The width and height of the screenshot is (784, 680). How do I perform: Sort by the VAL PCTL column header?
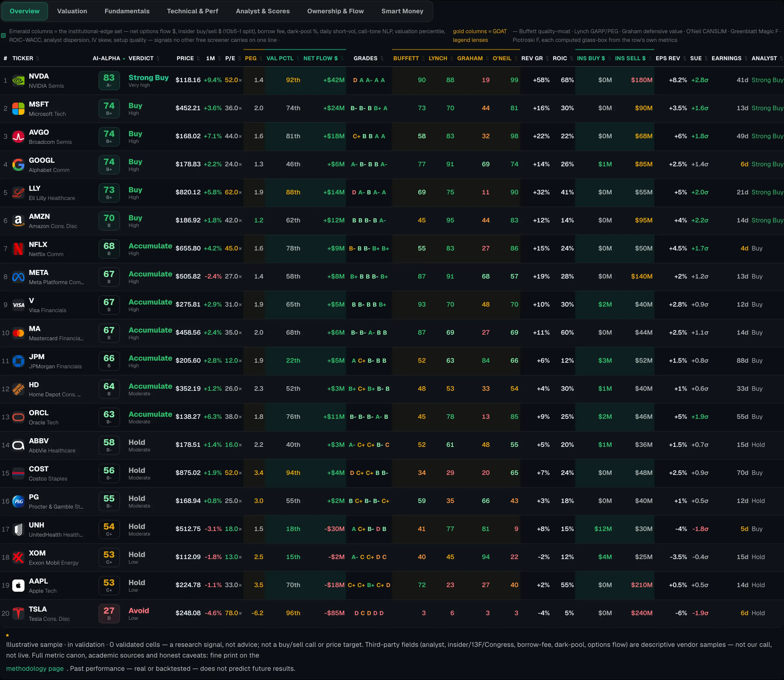tap(282, 58)
